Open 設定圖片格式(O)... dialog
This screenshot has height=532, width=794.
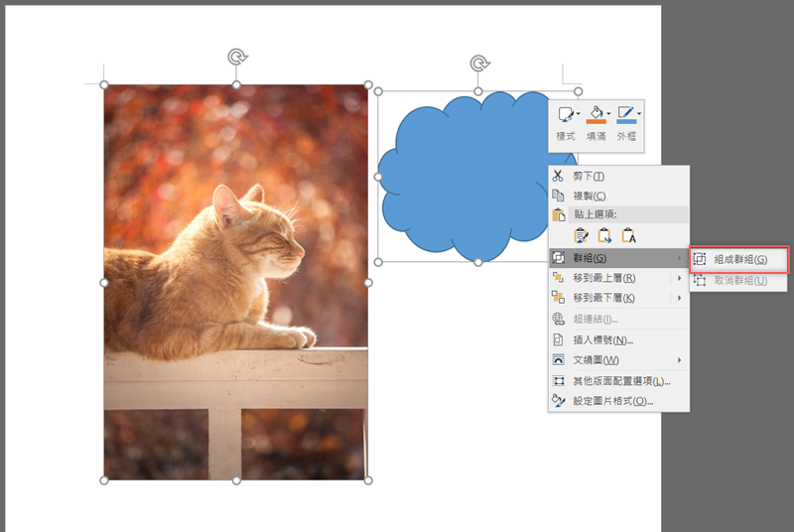tap(612, 401)
